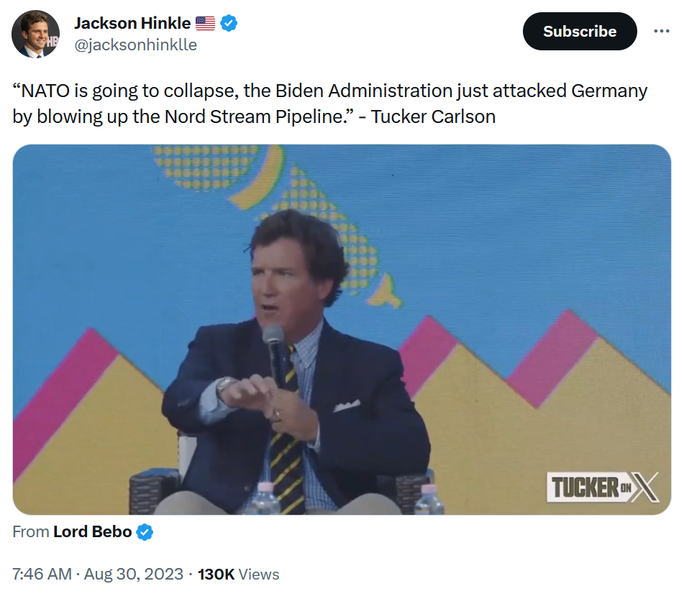
Task: Open the @jacksonhinklle handle link
Action: coord(136,45)
